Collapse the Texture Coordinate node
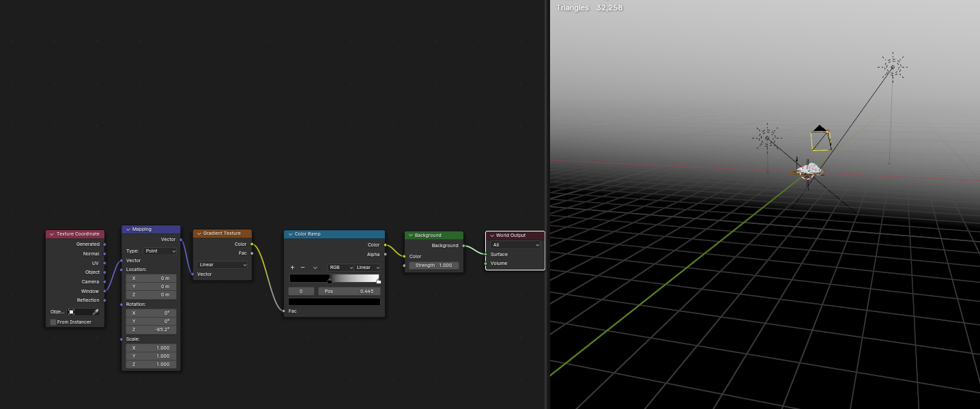 coord(51,234)
